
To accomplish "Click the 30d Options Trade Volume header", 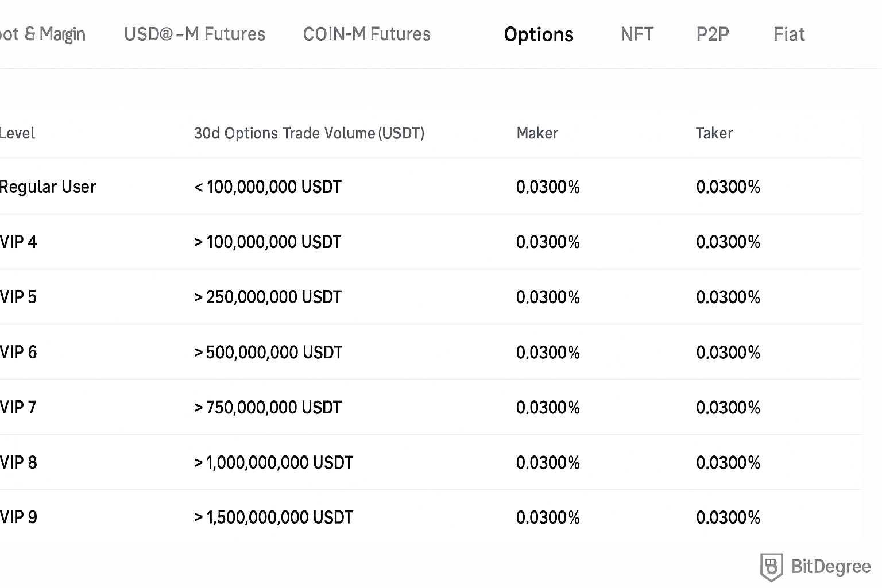I will pyautogui.click(x=309, y=133).
